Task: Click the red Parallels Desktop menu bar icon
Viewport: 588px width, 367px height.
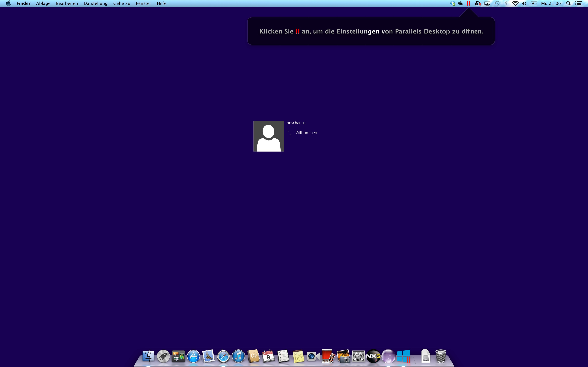Action: point(468,3)
